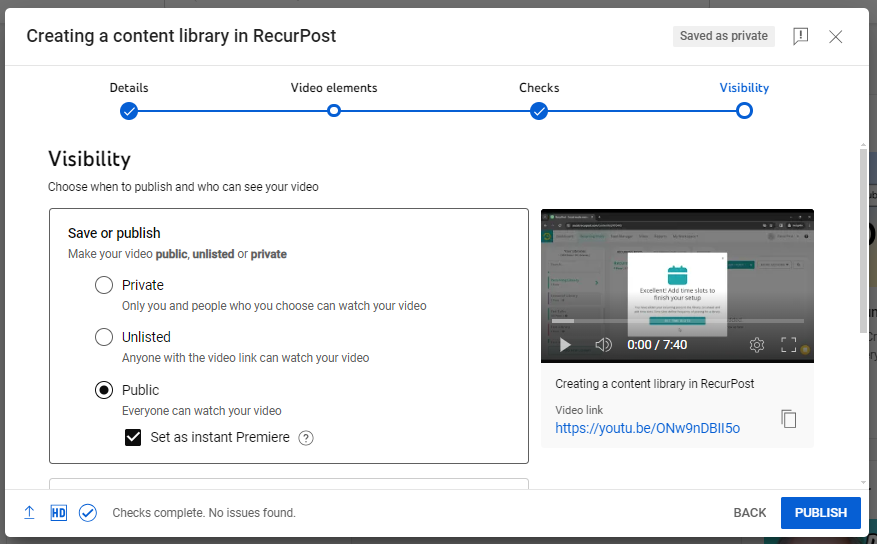877x544 pixels.
Task: Seek within the preview progress bar
Action: coord(677,321)
